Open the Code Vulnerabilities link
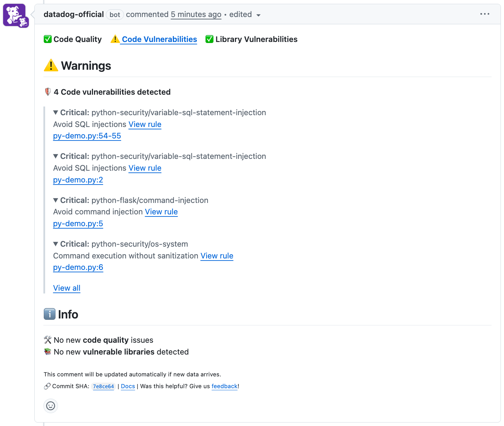This screenshot has height=426, width=504. point(159,39)
